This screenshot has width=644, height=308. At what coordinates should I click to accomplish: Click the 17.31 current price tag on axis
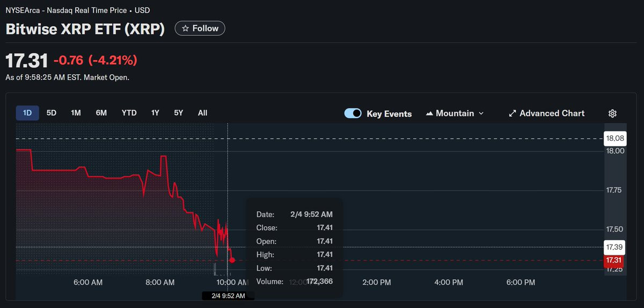point(614,260)
